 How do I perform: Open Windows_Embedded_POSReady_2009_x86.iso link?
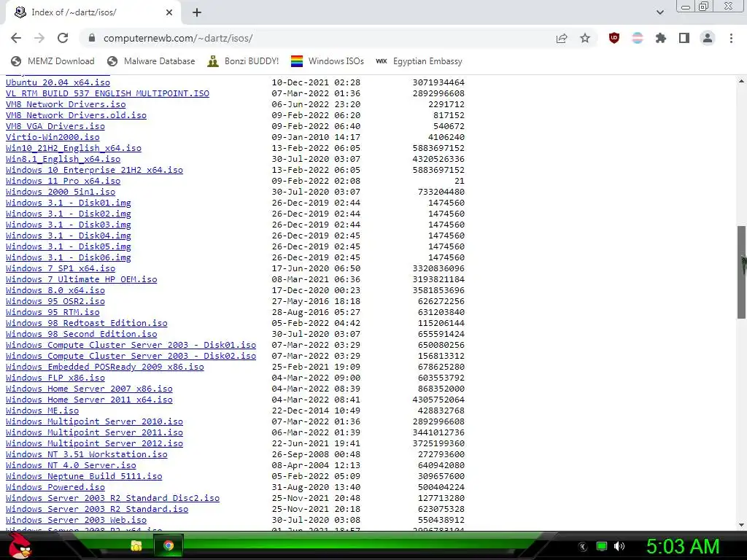105,367
